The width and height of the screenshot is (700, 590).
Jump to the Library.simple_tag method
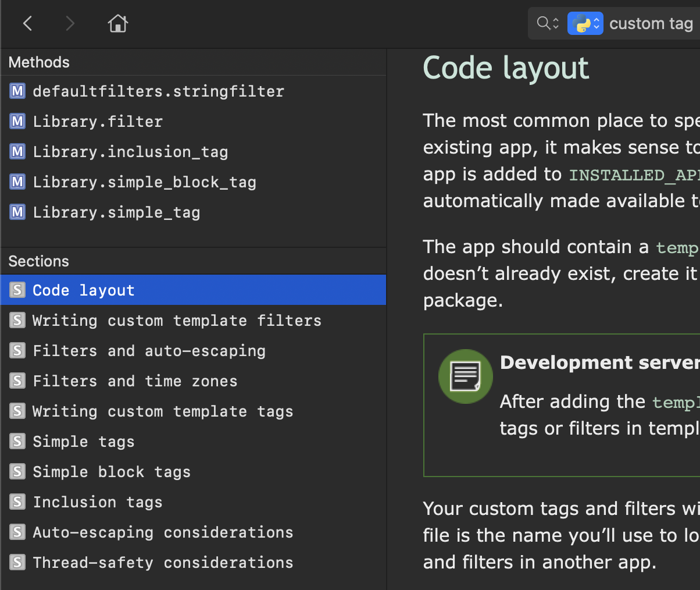click(116, 212)
